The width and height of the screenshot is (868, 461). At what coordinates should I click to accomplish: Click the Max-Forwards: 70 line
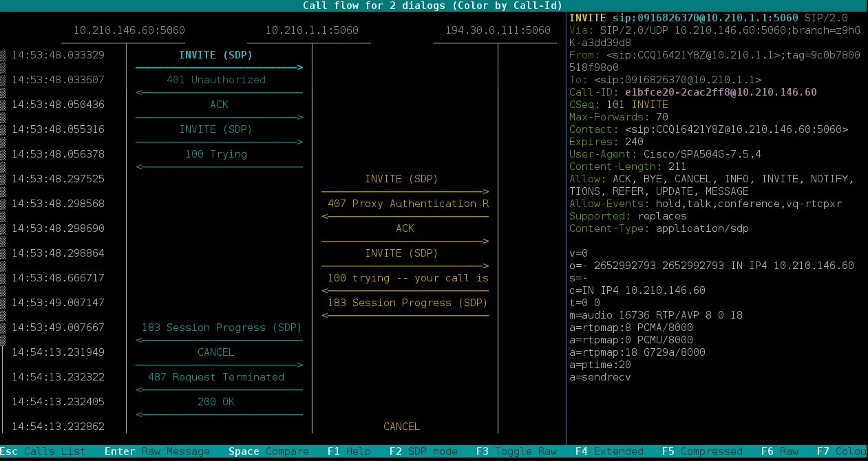tap(619, 117)
